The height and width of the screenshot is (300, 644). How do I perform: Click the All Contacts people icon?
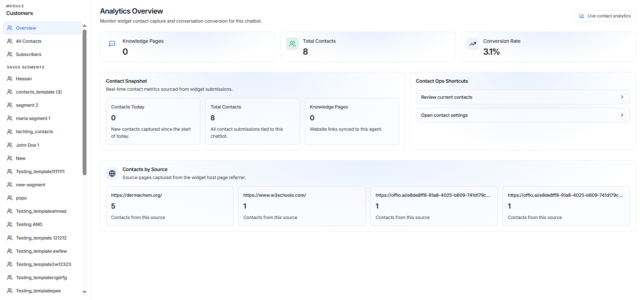[x=10, y=41]
